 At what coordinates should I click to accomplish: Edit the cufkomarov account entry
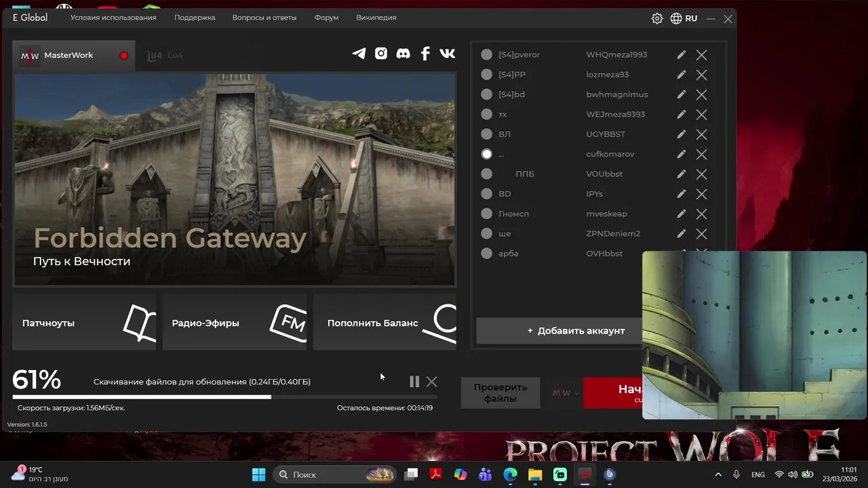tap(682, 154)
